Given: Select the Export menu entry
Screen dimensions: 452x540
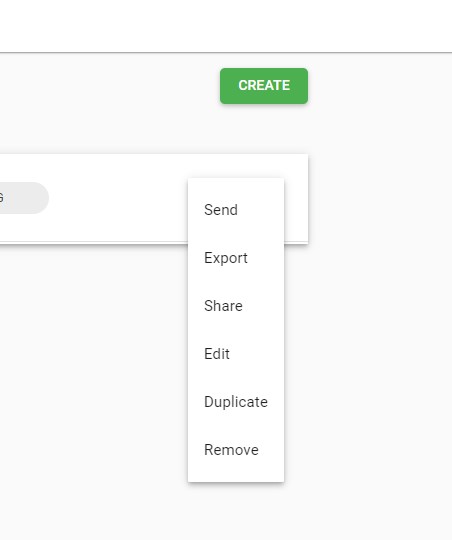Looking at the screenshot, I should click(236, 258).
